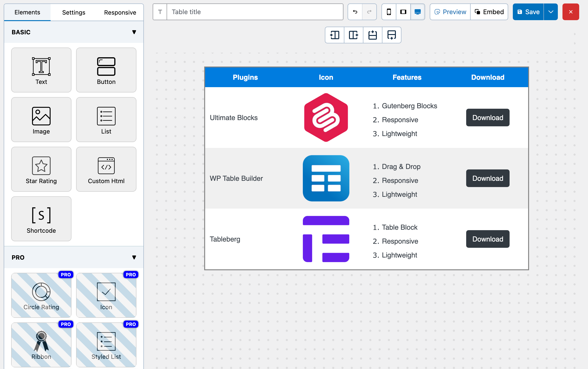This screenshot has height=369, width=588.
Task: Switch to tablet device view
Action: pyautogui.click(x=403, y=12)
